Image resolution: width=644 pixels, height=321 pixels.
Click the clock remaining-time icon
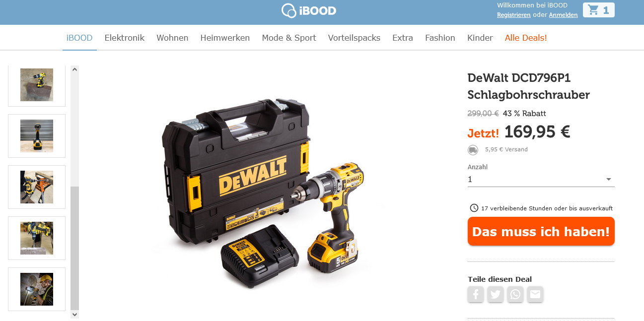pos(474,208)
